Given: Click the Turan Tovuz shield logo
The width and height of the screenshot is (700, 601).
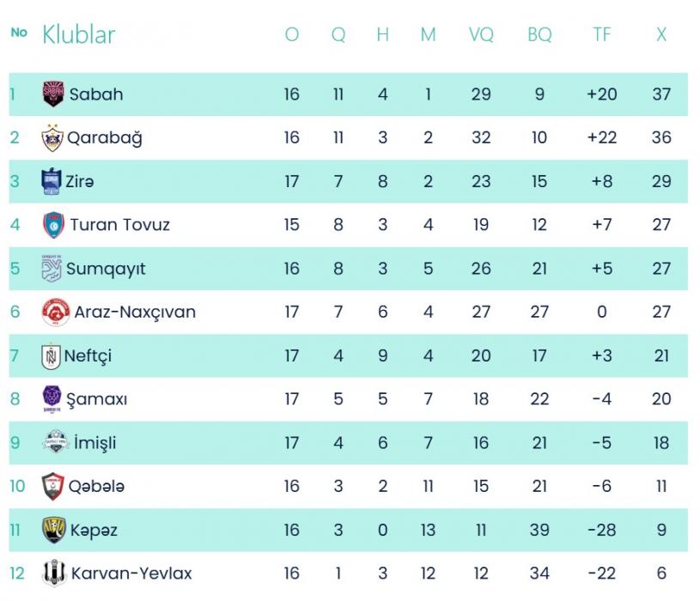Looking at the screenshot, I should [53, 225].
